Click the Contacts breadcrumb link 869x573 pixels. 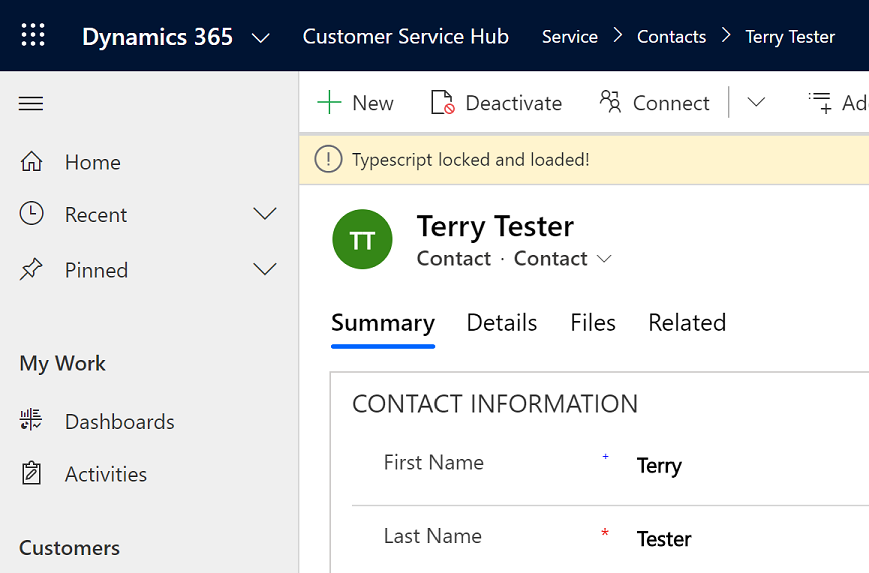pyautogui.click(x=671, y=37)
